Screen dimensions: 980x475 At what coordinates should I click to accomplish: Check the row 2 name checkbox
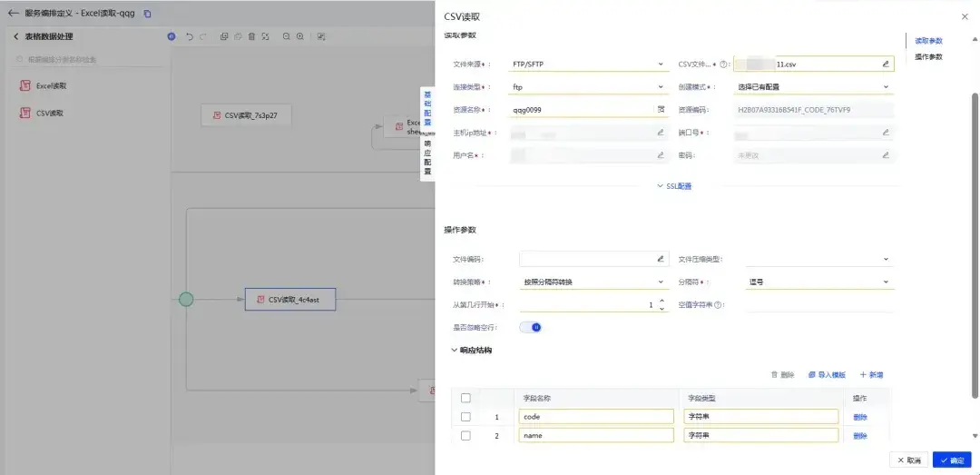point(465,436)
